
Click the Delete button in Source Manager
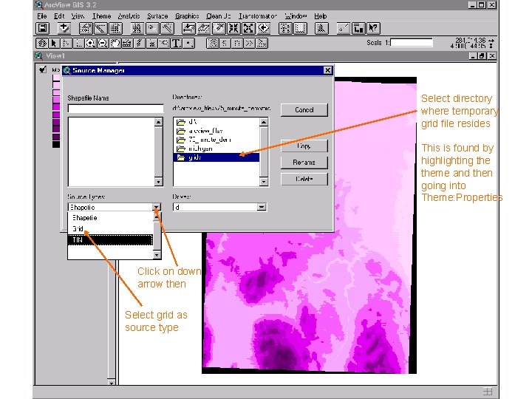click(x=304, y=179)
